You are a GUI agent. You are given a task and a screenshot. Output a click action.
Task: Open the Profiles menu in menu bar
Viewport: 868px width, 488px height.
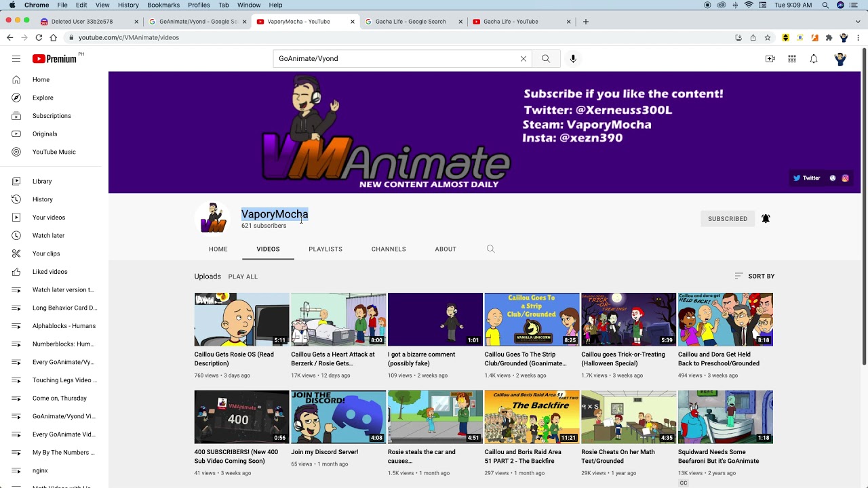point(199,5)
